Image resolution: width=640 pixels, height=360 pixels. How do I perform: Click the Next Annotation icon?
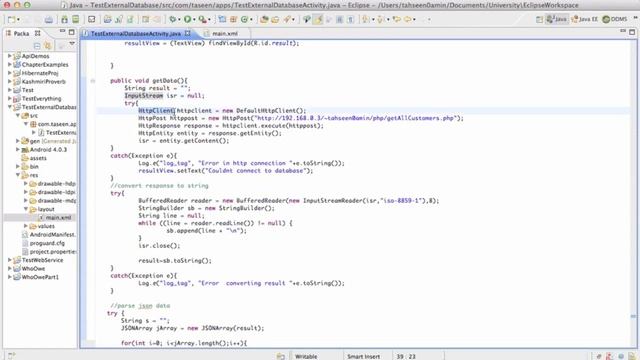tap(366, 19)
